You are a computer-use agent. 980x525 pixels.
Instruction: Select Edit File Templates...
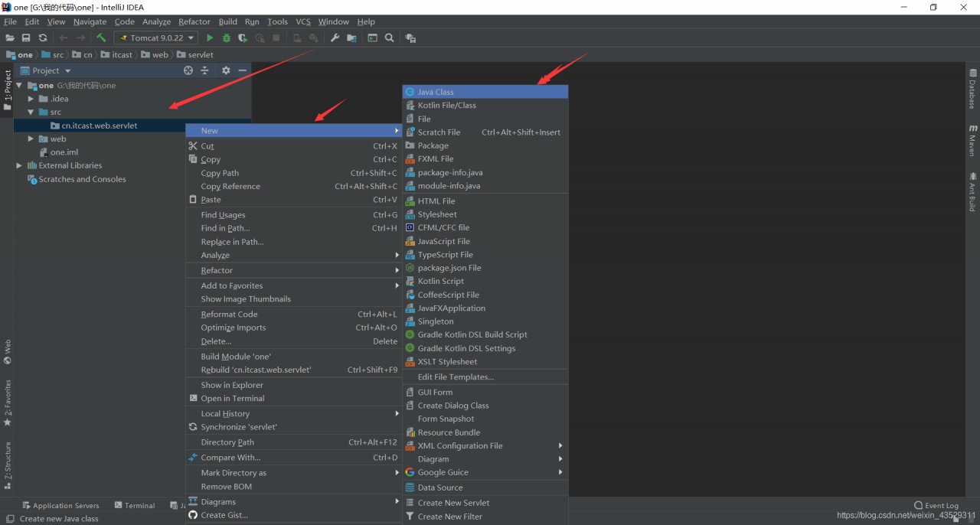click(485, 377)
